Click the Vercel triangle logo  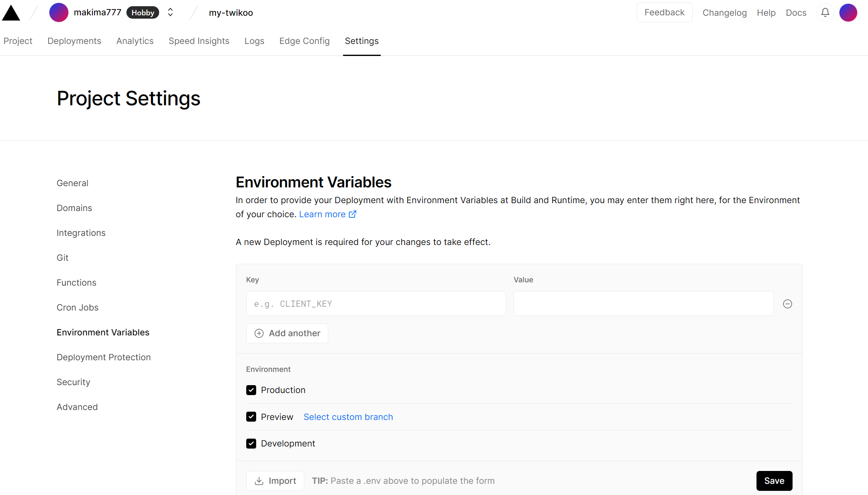point(11,13)
